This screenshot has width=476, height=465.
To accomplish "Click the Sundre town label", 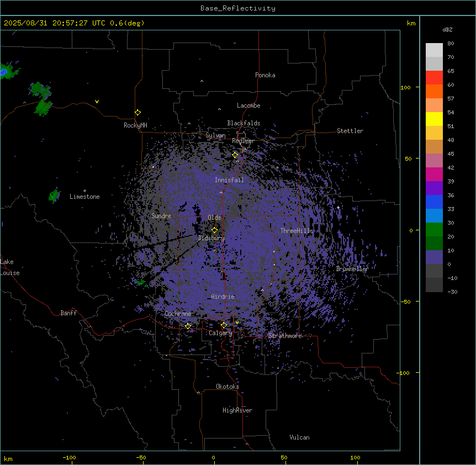I will click(x=161, y=216).
